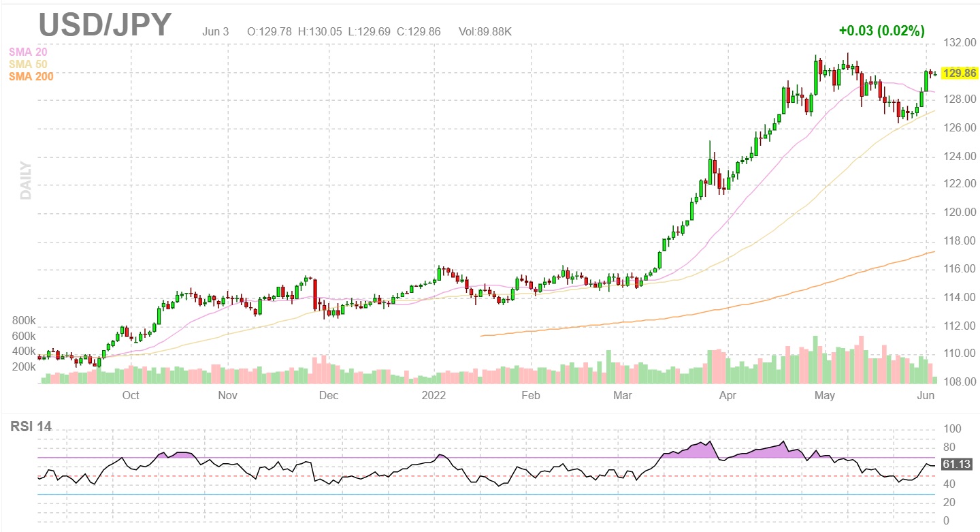Viewport: 980px width, 532px height.
Task: Click the RSI scale label 20
Action: [x=948, y=503]
